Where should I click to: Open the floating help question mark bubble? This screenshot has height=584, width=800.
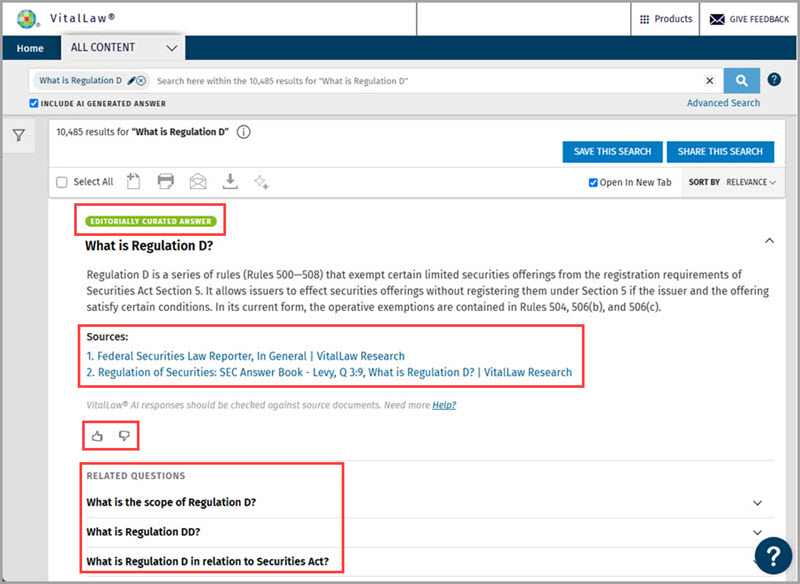pos(773,555)
